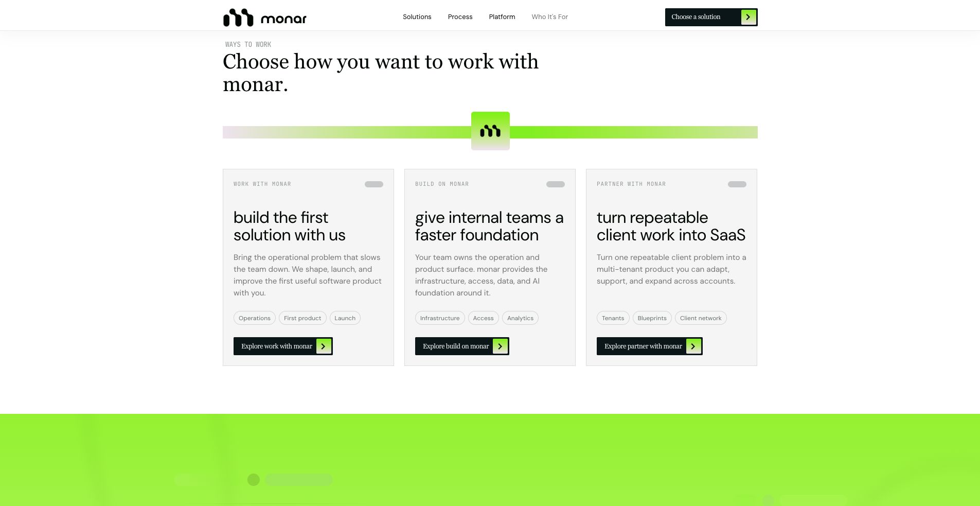The height and width of the screenshot is (506, 980).
Task: Select the Analytics tag
Action: tap(521, 318)
